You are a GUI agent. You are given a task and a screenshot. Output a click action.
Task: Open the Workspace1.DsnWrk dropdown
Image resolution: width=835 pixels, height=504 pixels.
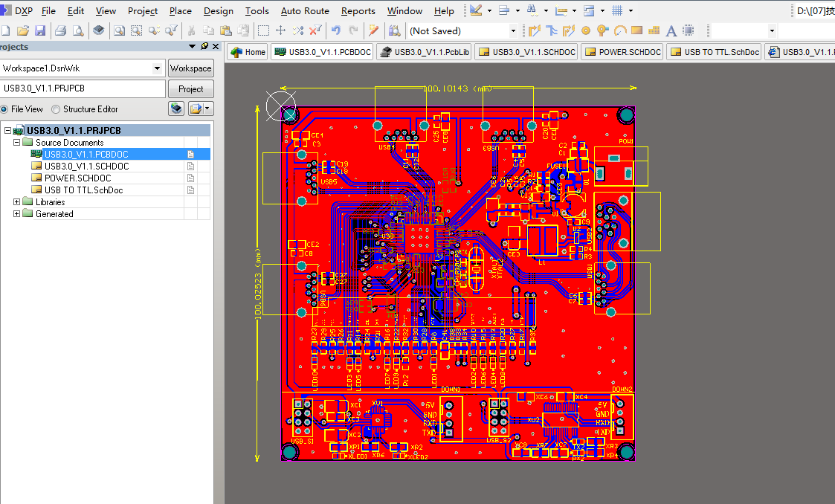(x=157, y=68)
